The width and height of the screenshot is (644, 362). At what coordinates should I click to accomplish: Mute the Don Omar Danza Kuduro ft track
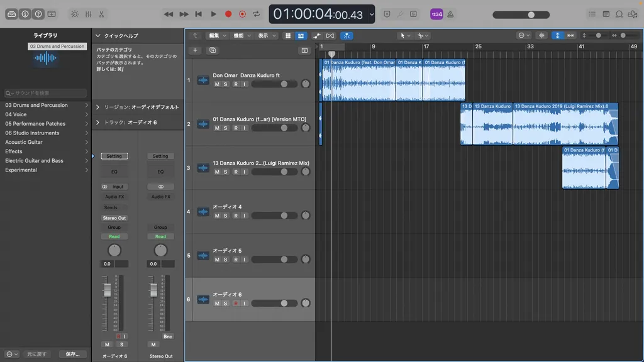point(217,84)
